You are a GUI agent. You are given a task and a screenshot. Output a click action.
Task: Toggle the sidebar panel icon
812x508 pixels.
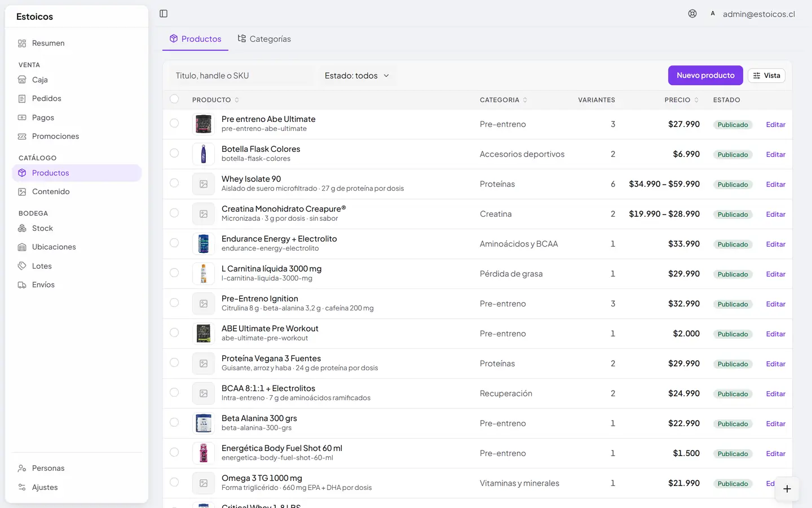pyautogui.click(x=164, y=14)
